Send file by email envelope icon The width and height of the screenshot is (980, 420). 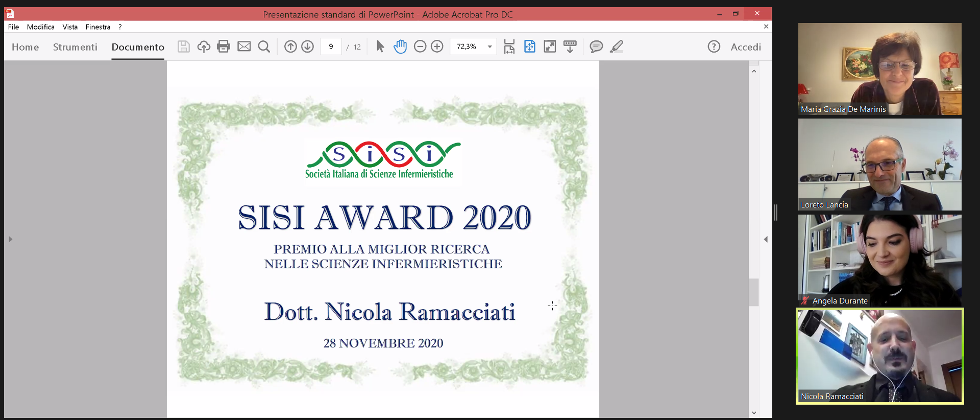click(244, 46)
